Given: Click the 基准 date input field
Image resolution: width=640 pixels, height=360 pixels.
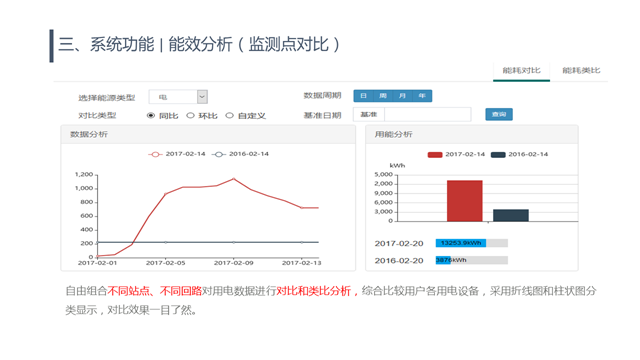Looking at the screenshot, I should [x=427, y=114].
